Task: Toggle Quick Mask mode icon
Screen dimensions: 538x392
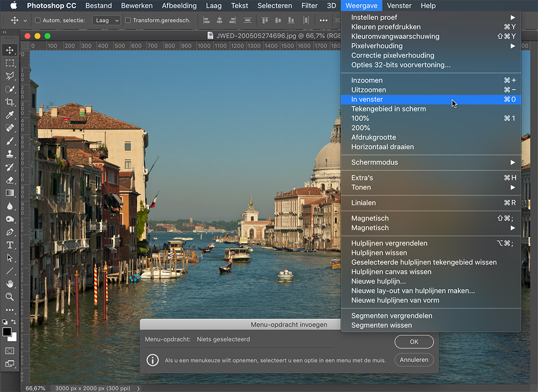Action: pos(9,351)
